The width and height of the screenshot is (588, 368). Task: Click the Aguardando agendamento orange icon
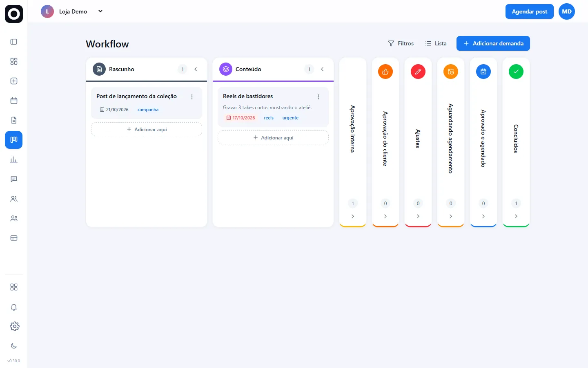click(x=451, y=72)
